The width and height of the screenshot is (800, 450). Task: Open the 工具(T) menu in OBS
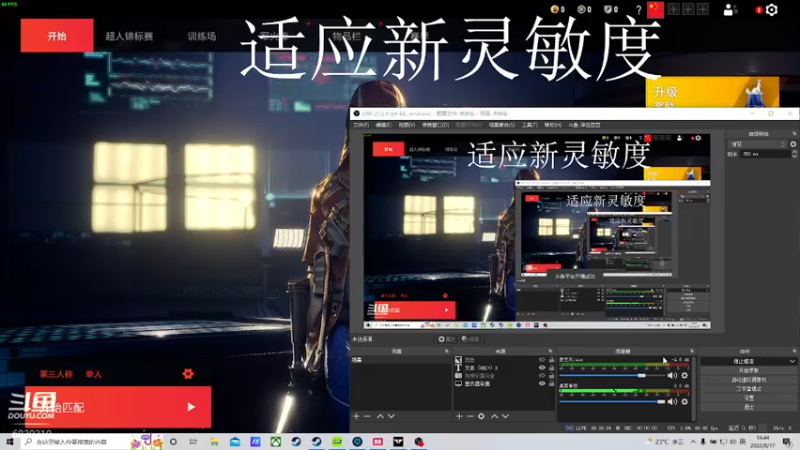(x=530, y=125)
